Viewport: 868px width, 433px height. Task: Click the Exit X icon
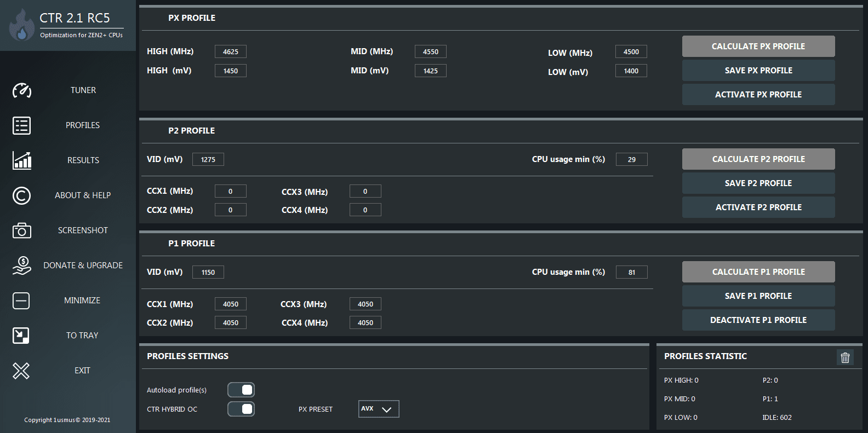tap(21, 371)
